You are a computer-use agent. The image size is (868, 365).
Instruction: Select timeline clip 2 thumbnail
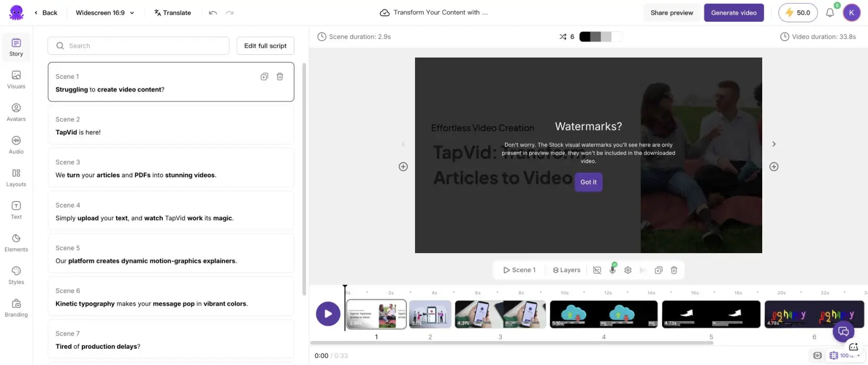point(430,314)
